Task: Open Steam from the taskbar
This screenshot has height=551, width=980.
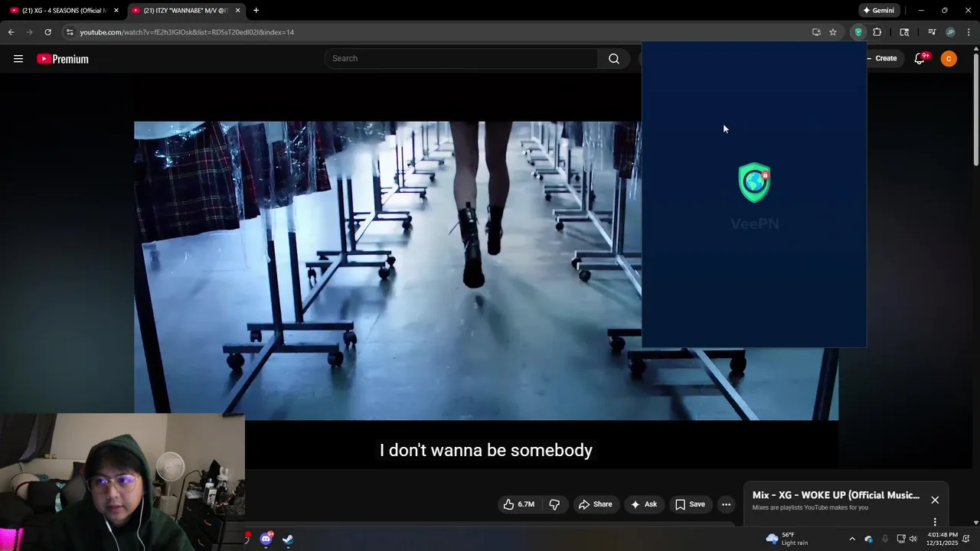Action: (288, 539)
